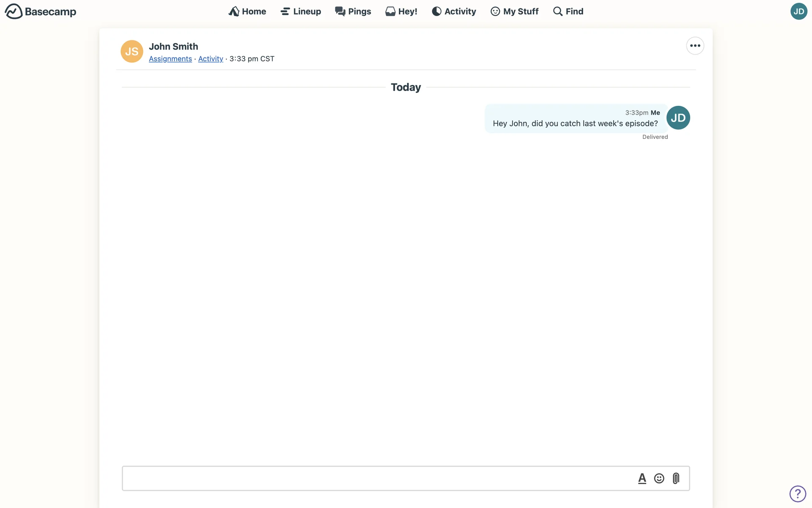Click the Basecamp logo

[41, 11]
